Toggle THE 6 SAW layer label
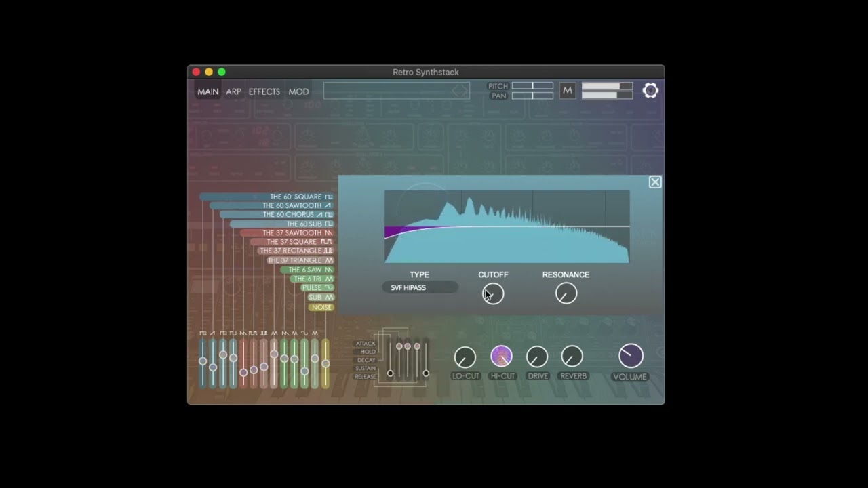 click(305, 270)
